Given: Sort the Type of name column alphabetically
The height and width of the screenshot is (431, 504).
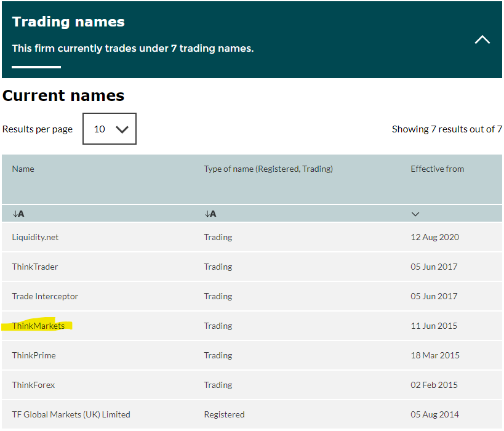Looking at the screenshot, I should click(210, 214).
